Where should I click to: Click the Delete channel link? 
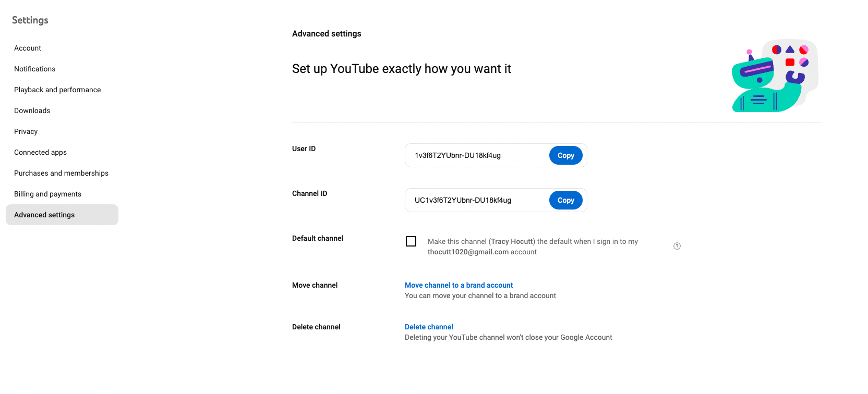click(429, 327)
